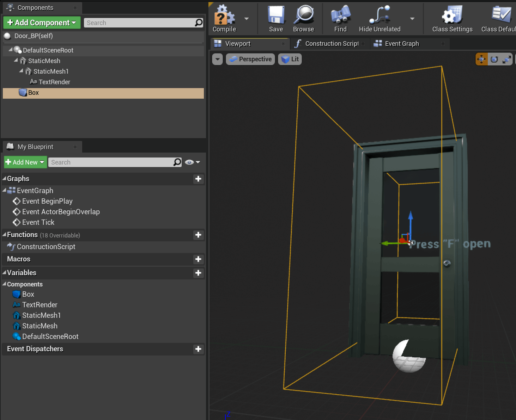Focus the Components search field
Screen dimensions: 516x420
139,23
